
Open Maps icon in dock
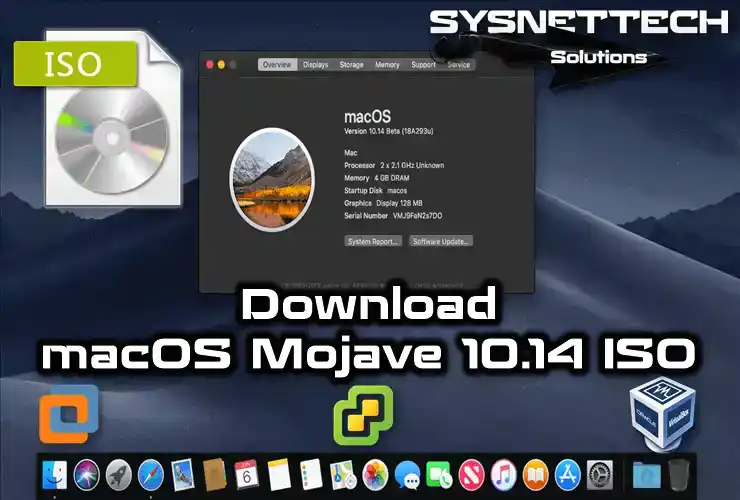click(343, 475)
